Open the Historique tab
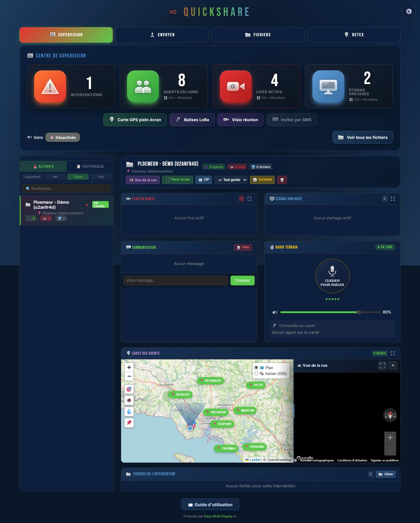The image size is (420, 523). click(90, 167)
